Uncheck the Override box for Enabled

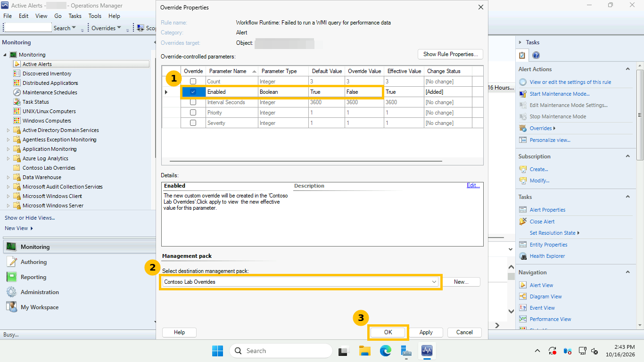193,92
